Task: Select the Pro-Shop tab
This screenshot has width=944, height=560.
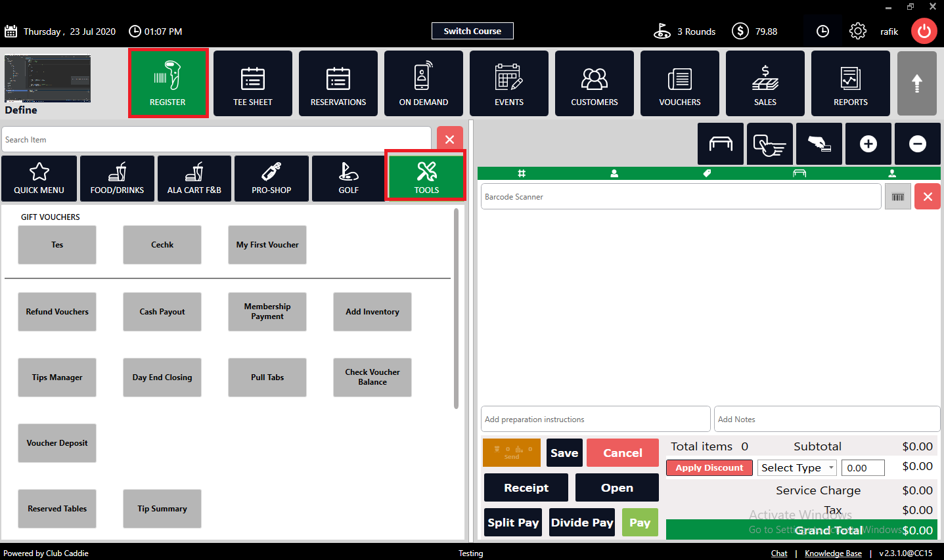Action: click(271, 179)
